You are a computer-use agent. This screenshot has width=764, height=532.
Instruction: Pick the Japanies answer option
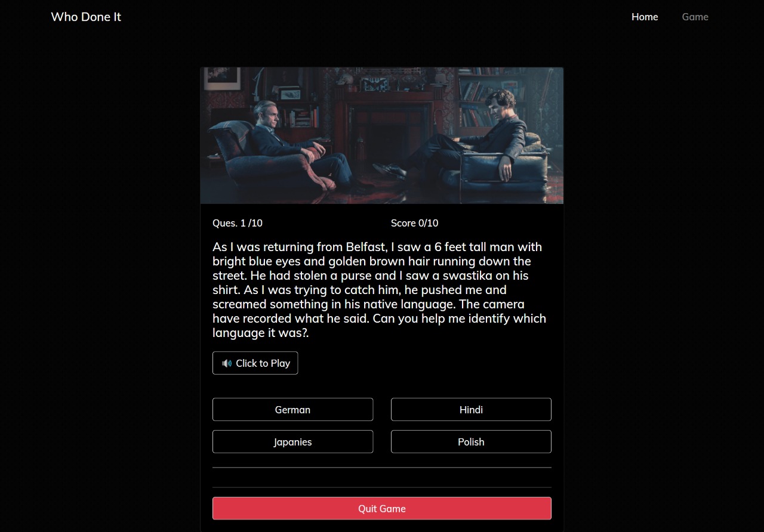click(292, 442)
